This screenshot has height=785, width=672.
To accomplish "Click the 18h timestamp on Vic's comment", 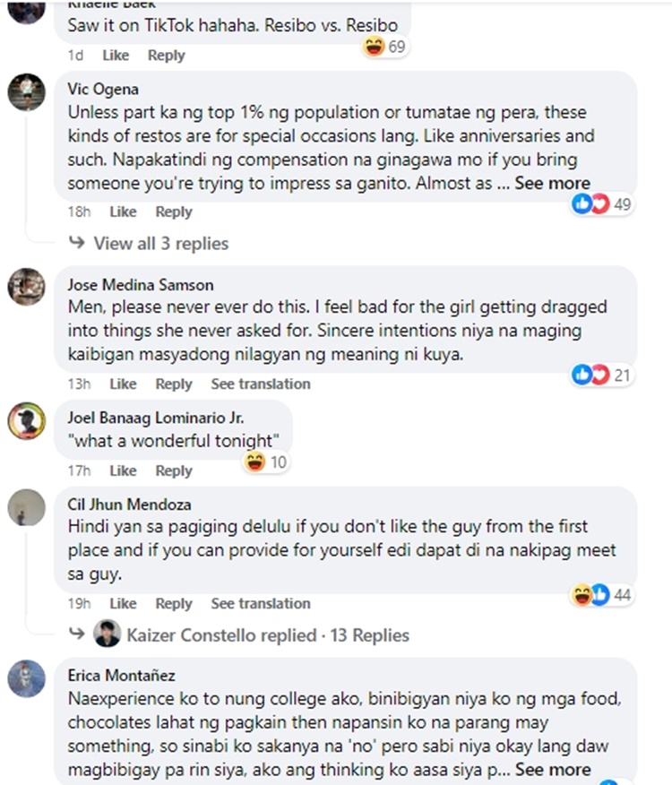I will [79, 212].
